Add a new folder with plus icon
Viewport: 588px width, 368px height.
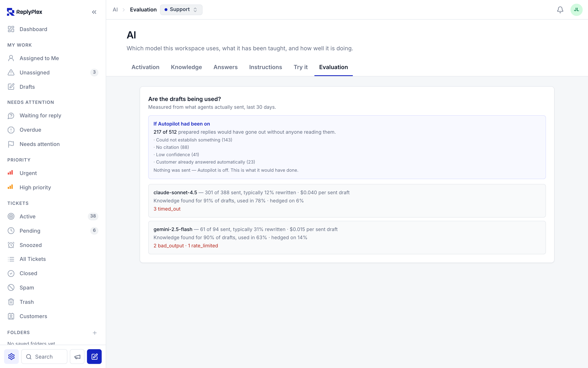(x=95, y=333)
